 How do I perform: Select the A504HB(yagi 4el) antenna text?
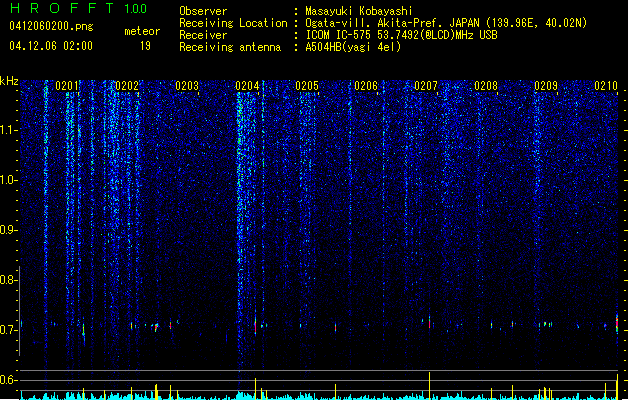[x=353, y=47]
